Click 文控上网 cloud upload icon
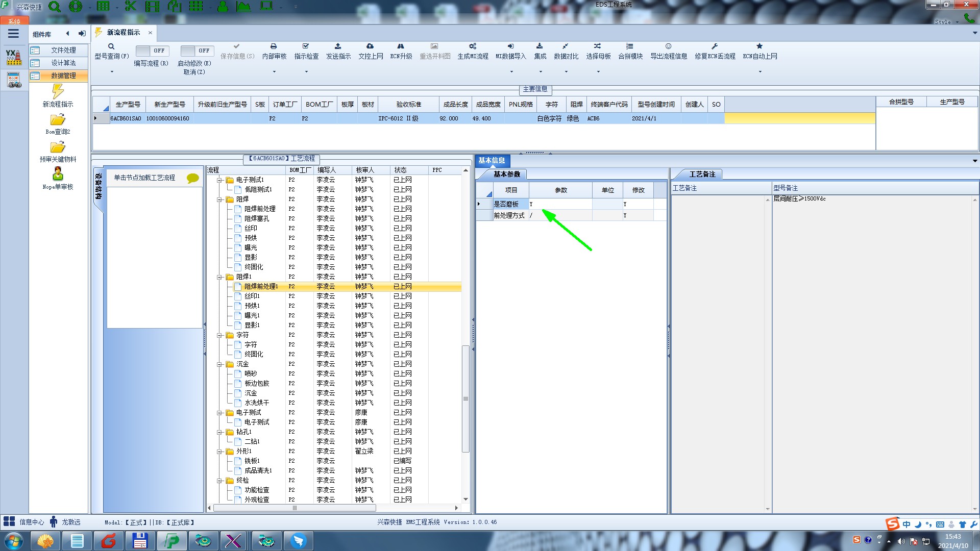Image resolution: width=980 pixels, height=551 pixels. coord(370,46)
